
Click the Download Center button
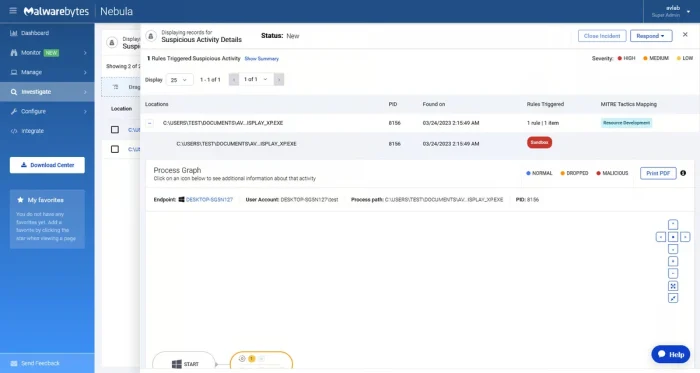click(47, 165)
